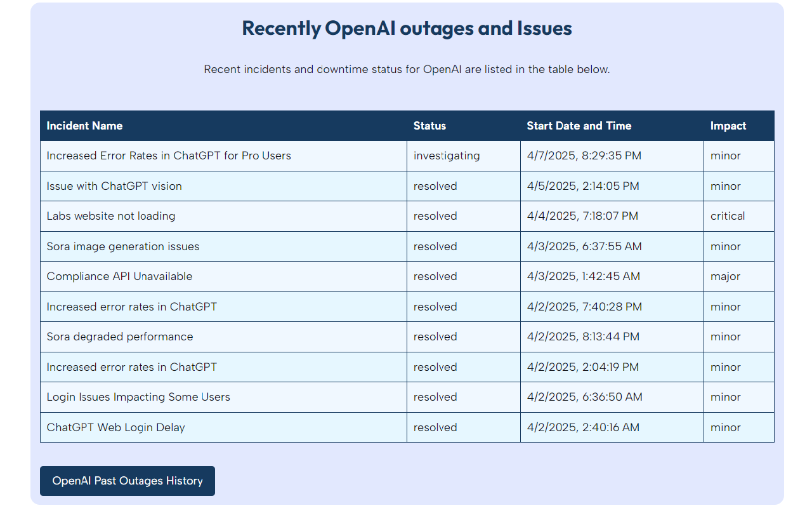Viewport: 812px width, 508px height.
Task: Click the date '4/5/2025, 2:14:05 PM'
Action: 583,186
